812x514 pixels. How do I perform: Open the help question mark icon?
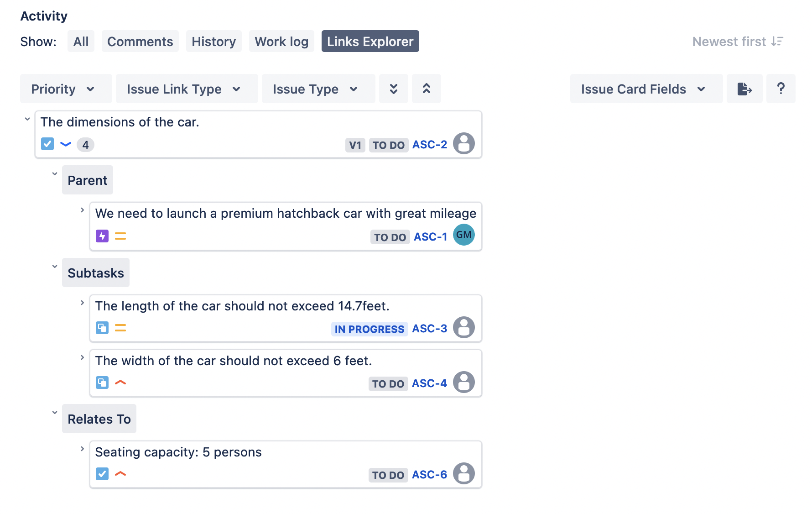[x=781, y=89]
